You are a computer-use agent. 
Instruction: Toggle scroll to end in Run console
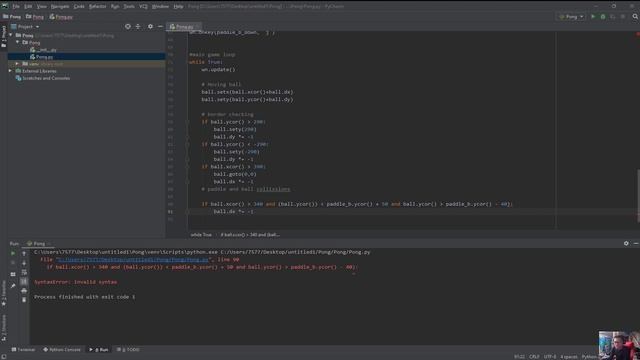(24, 282)
